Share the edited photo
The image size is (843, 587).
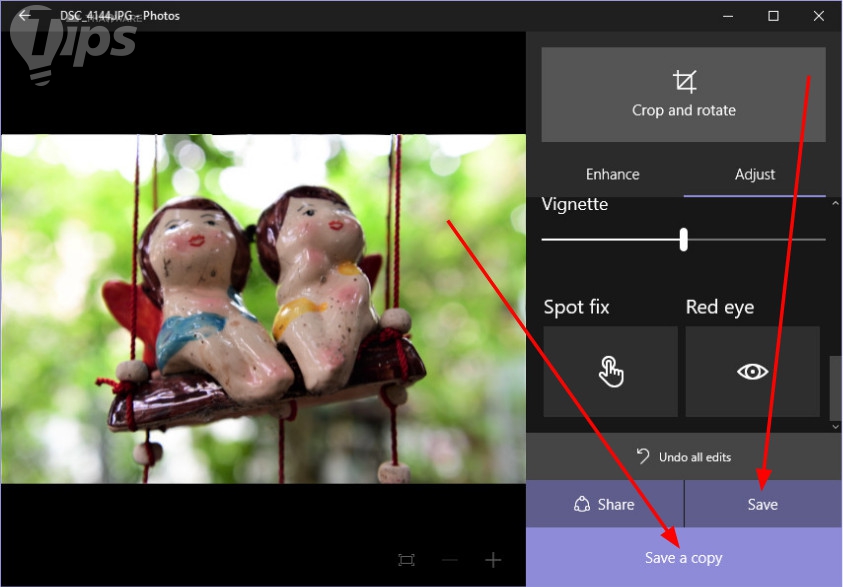point(604,504)
